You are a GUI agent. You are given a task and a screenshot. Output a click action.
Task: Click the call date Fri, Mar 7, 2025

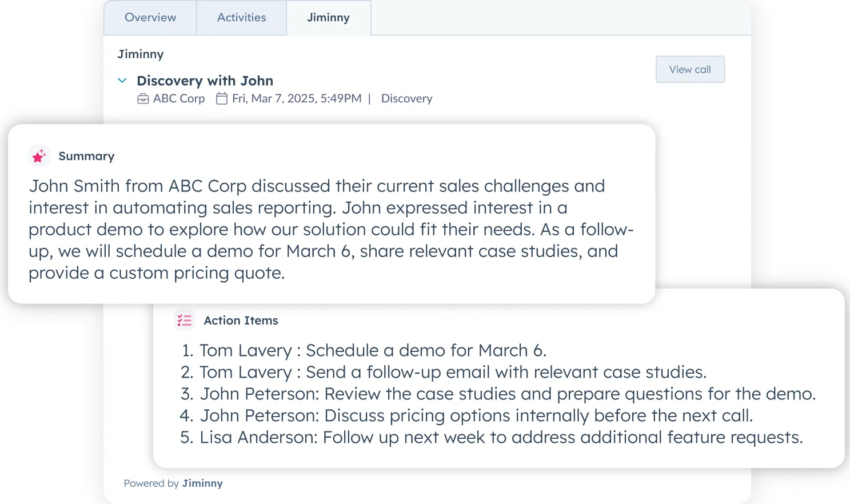297,98
